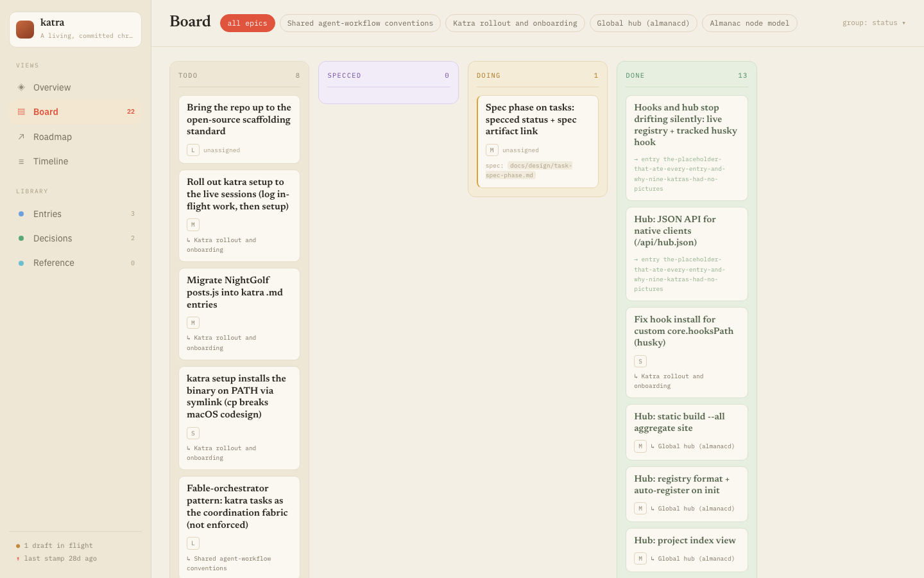Click the DONE column header
Image resolution: width=924 pixels, height=578 pixels.
(x=687, y=76)
